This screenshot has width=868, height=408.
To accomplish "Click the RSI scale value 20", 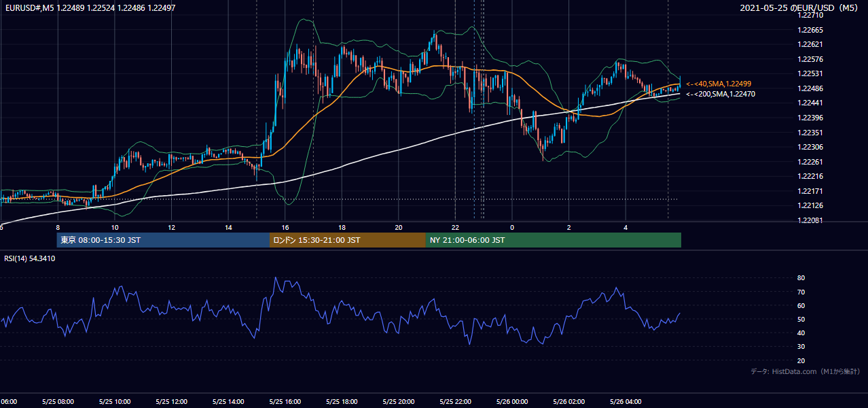I will [x=801, y=360].
